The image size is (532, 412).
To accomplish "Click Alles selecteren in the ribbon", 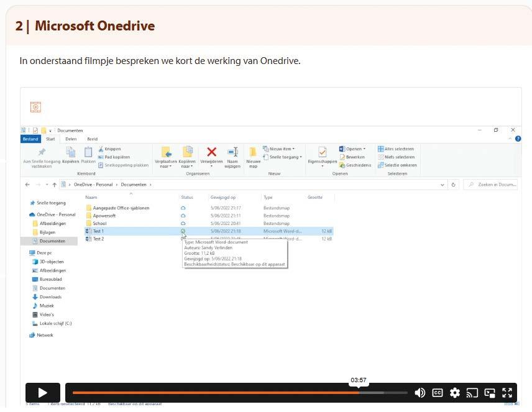I will click(x=396, y=149).
